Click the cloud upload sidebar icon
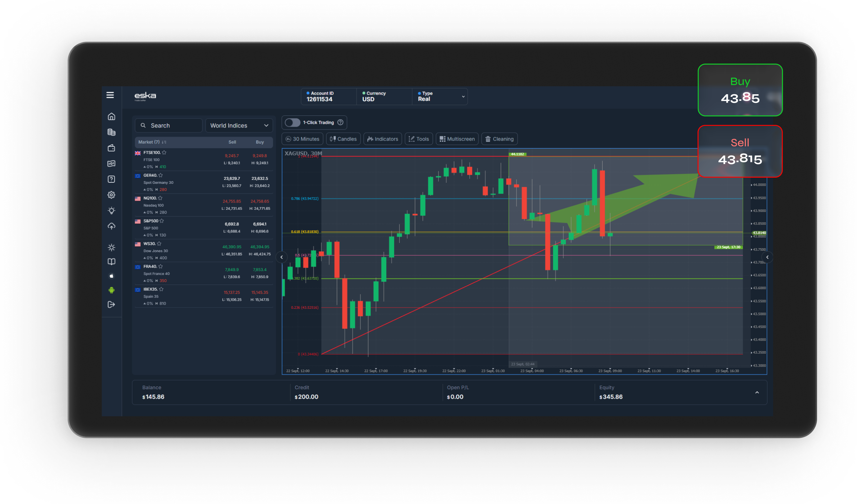Image resolution: width=857 pixels, height=504 pixels. [112, 226]
